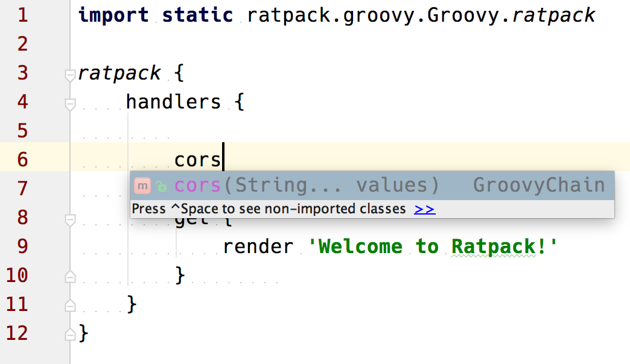
Task: Click 'ratpack.groovy.Groovy.ratpack' import path
Action: 421,16
